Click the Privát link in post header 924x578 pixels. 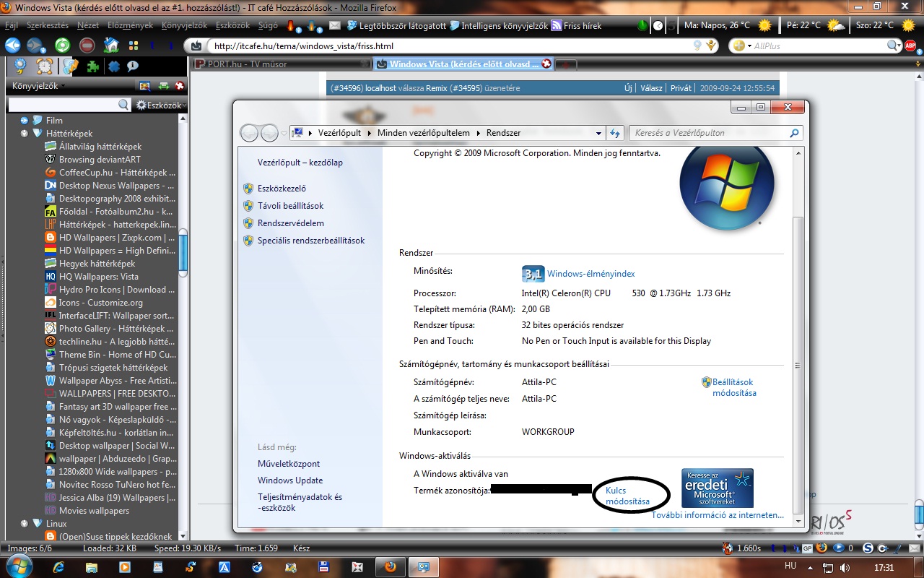(x=681, y=88)
